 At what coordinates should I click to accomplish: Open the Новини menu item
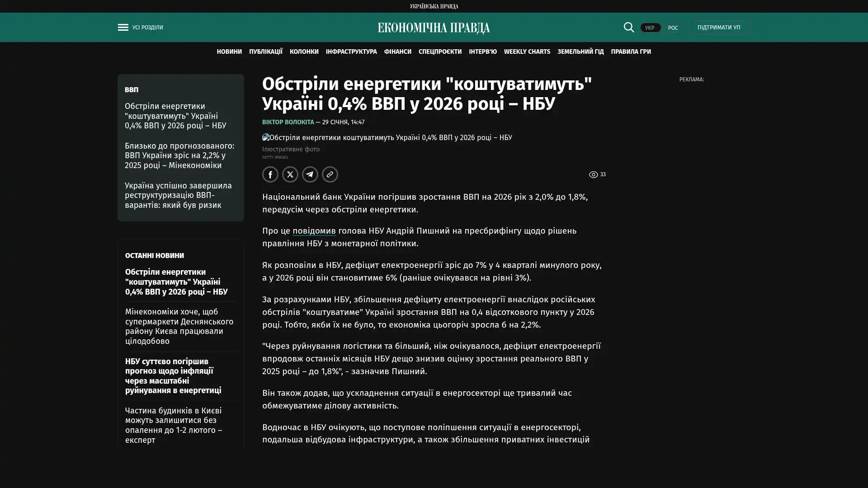(229, 52)
